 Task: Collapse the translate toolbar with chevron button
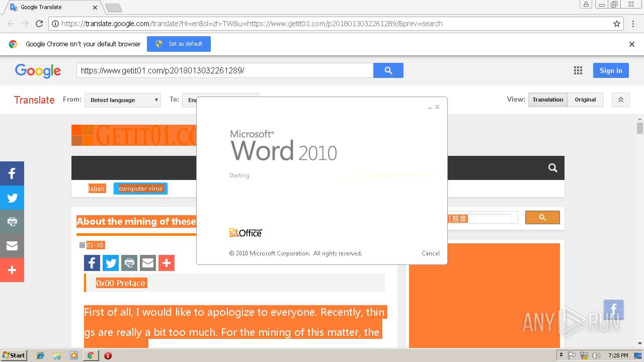tap(621, 100)
